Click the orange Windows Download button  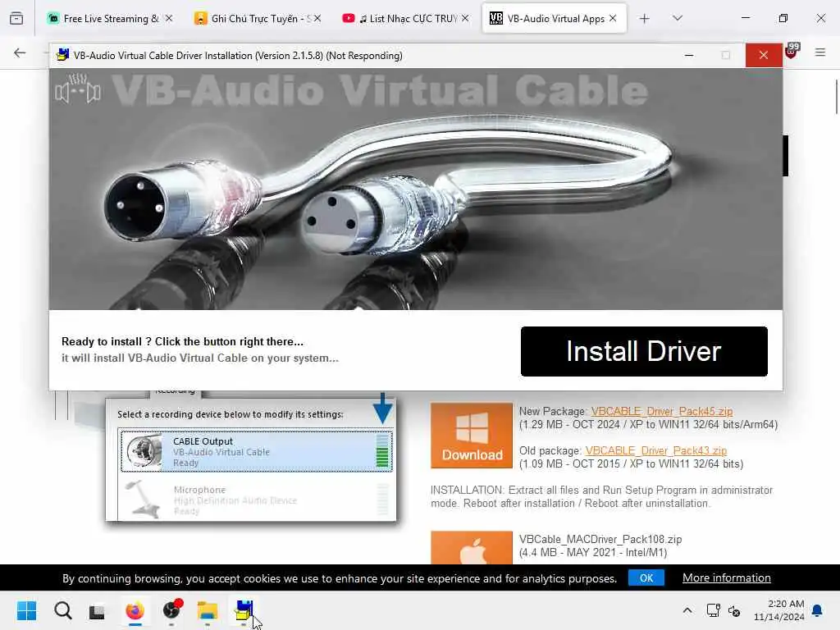pyautogui.click(x=472, y=436)
